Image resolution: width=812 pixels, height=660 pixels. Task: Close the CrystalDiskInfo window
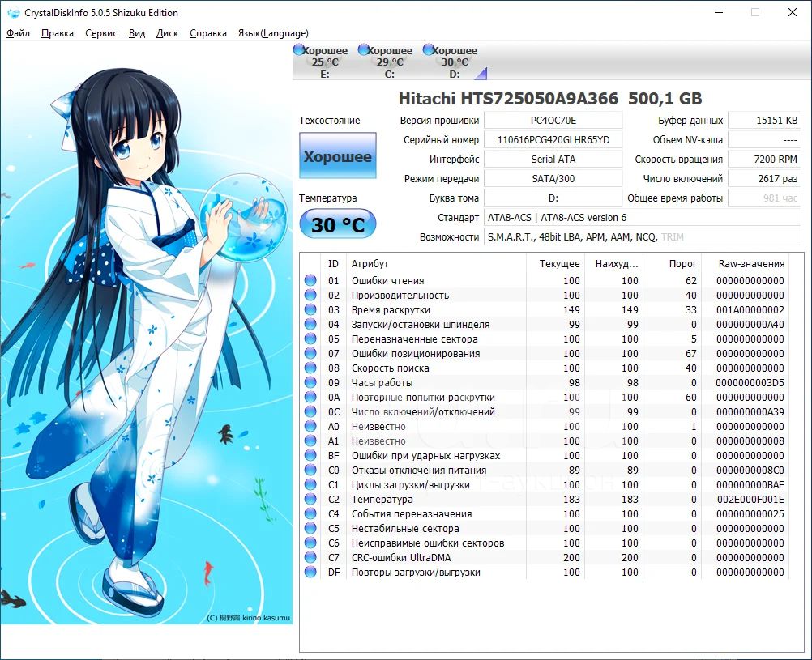pos(793,12)
